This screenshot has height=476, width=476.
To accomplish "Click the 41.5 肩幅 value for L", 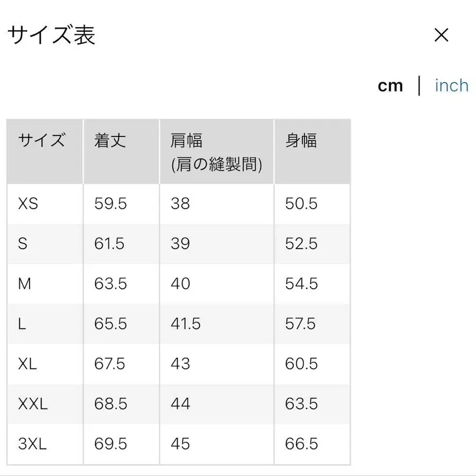I will [x=185, y=324].
